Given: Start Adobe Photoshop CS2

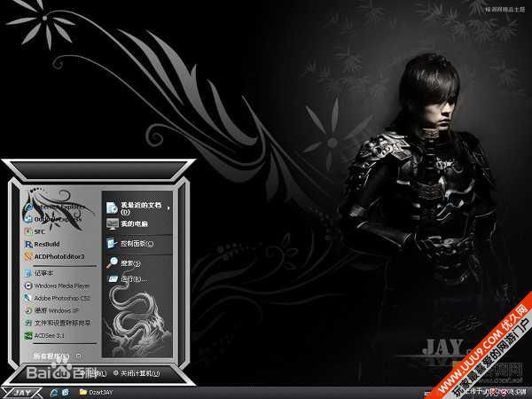Looking at the screenshot, I should 57,298.
